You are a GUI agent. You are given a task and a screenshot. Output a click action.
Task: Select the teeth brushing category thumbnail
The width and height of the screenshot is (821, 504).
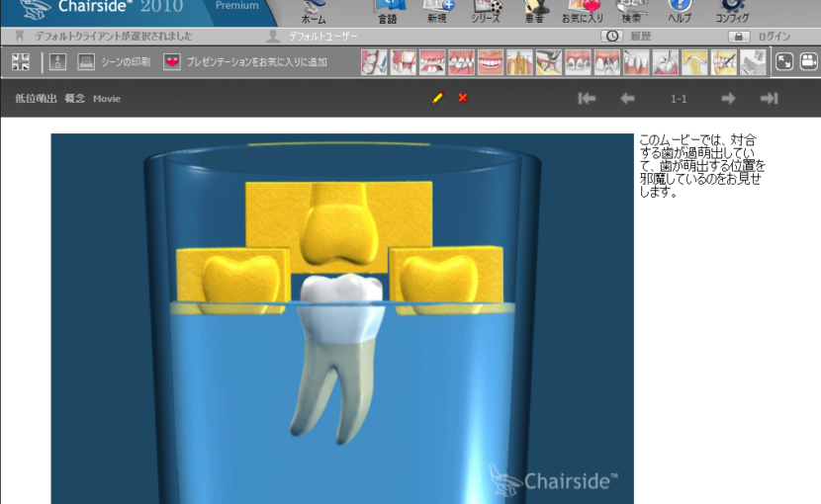[x=374, y=62]
